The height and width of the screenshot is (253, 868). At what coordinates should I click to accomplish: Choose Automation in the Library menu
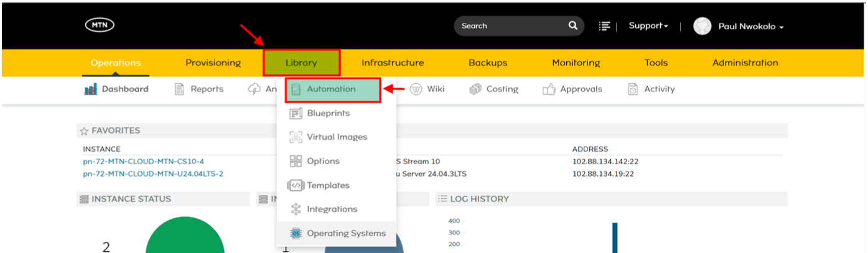[x=333, y=89]
